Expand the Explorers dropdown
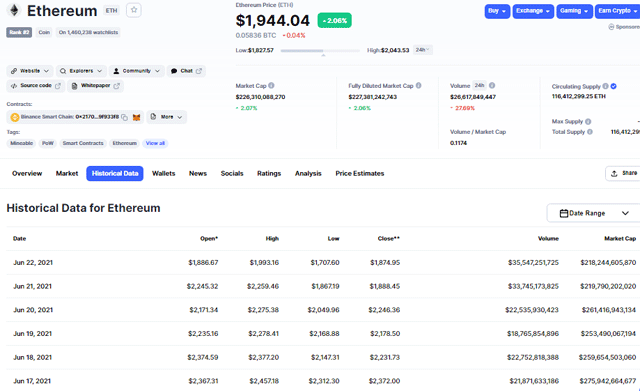The height and width of the screenshot is (391, 640). pos(81,71)
